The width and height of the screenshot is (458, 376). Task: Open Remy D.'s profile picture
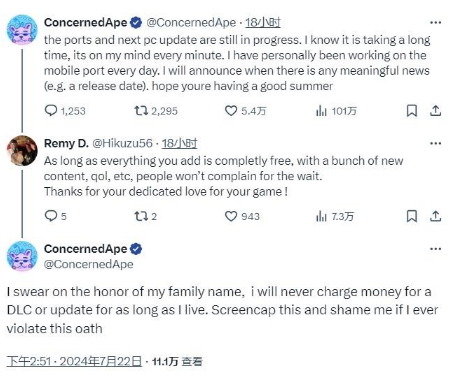(22, 151)
